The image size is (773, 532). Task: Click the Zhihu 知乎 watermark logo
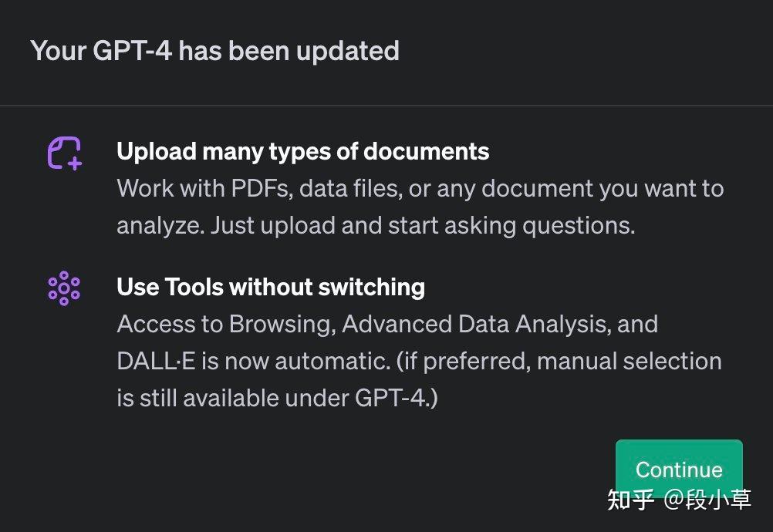[x=631, y=500]
